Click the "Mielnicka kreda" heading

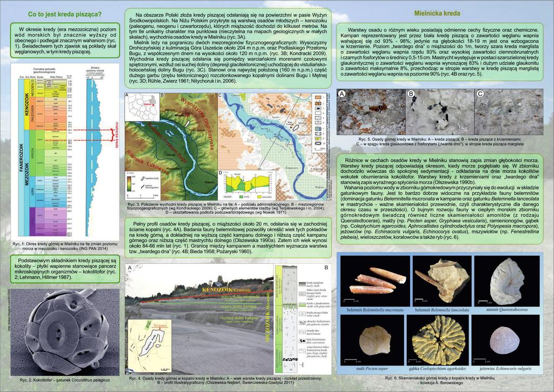coord(437,14)
